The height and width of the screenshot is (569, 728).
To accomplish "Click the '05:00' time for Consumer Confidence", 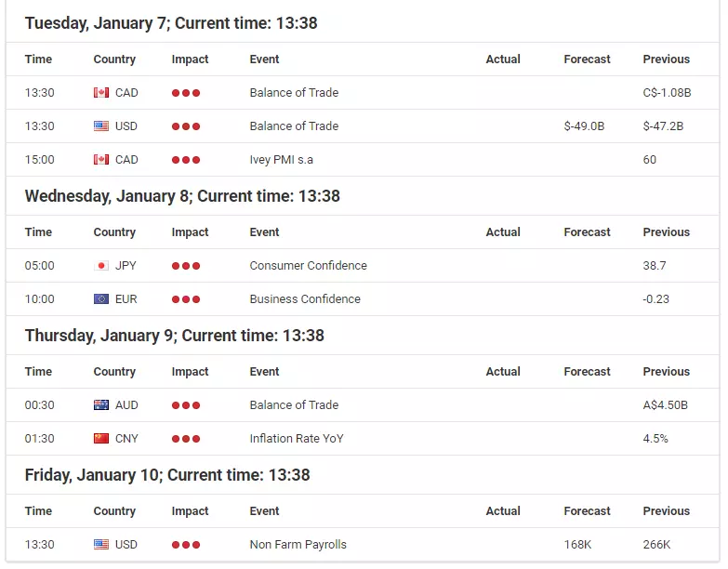I will (x=39, y=266).
